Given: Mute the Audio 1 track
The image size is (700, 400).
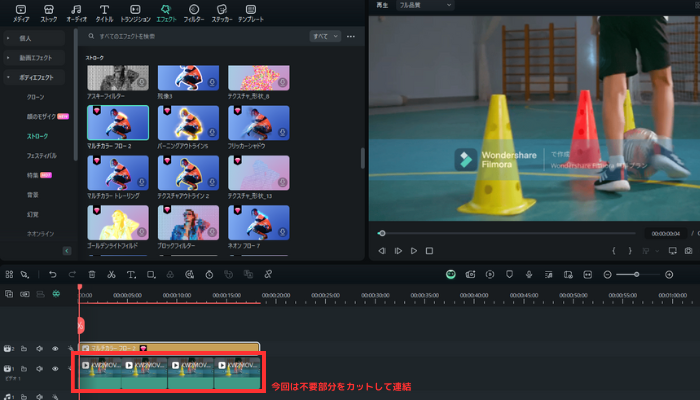Looking at the screenshot, I should click(39, 396).
